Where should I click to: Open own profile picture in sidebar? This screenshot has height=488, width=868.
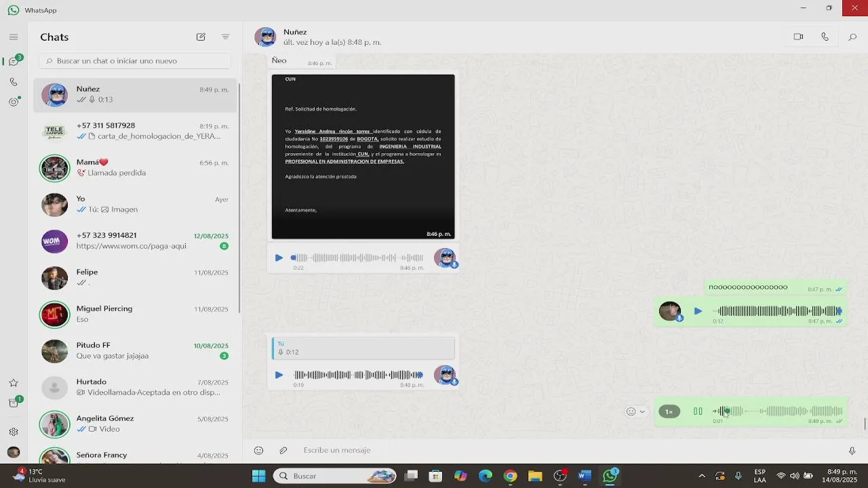(x=14, y=452)
